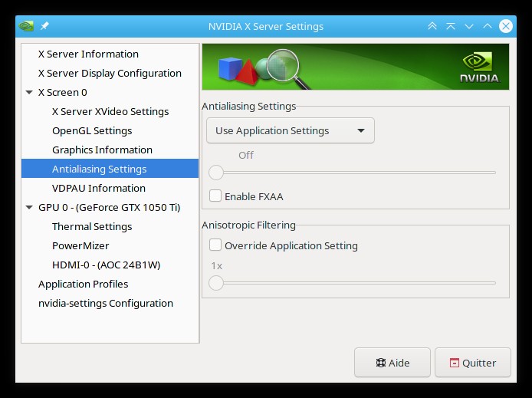The width and height of the screenshot is (532, 398).
Task: Collapse the GPU 0 GeForce GTX 1050 Ti node
Action: (30, 207)
